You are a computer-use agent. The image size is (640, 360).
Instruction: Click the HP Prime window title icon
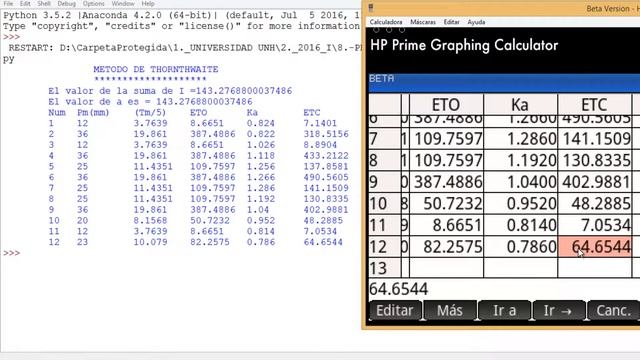[x=371, y=7]
